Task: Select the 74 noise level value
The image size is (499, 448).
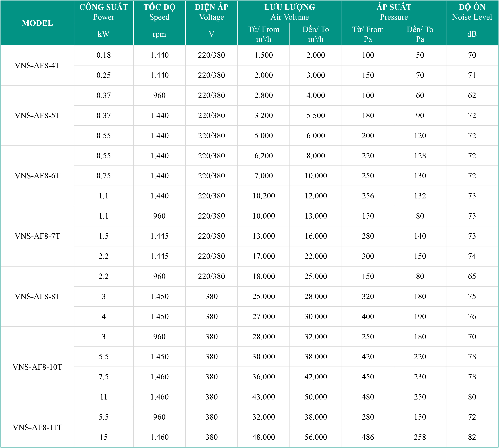Action: pyautogui.click(x=472, y=256)
